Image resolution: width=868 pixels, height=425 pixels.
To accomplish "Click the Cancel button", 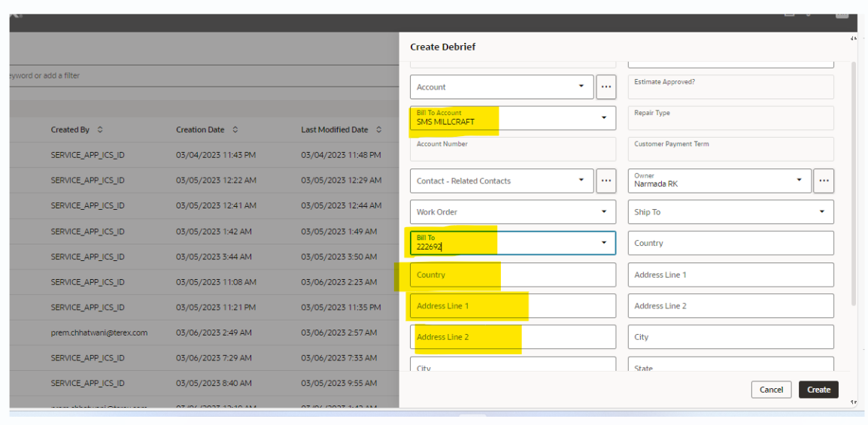I will (x=771, y=390).
